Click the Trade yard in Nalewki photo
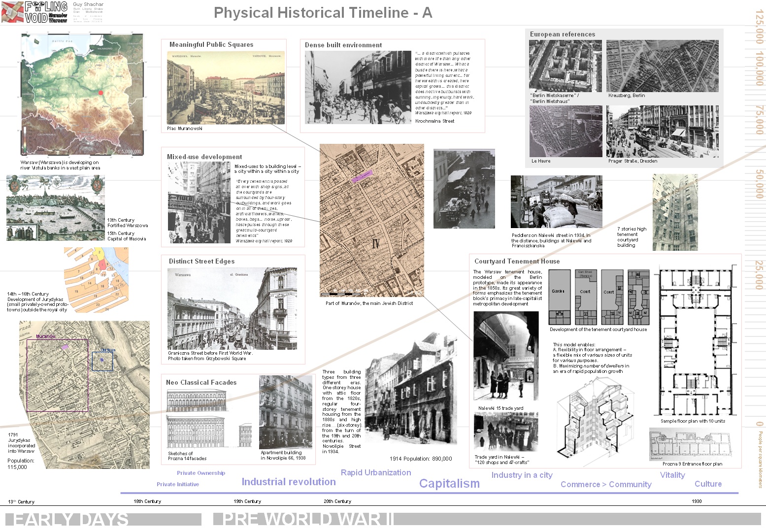766x532 pixels. 506,432
